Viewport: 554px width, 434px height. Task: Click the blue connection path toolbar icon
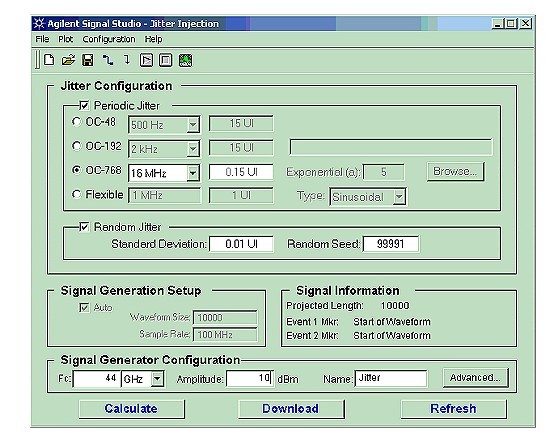108,60
